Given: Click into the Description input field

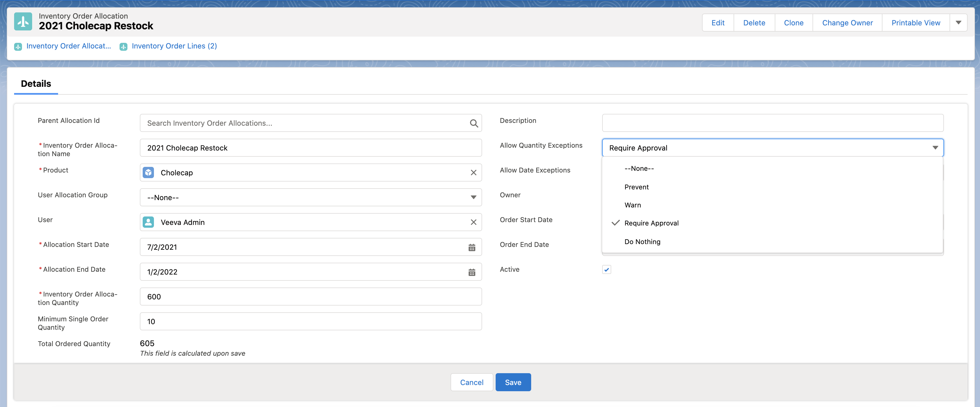Looking at the screenshot, I should 772,123.
